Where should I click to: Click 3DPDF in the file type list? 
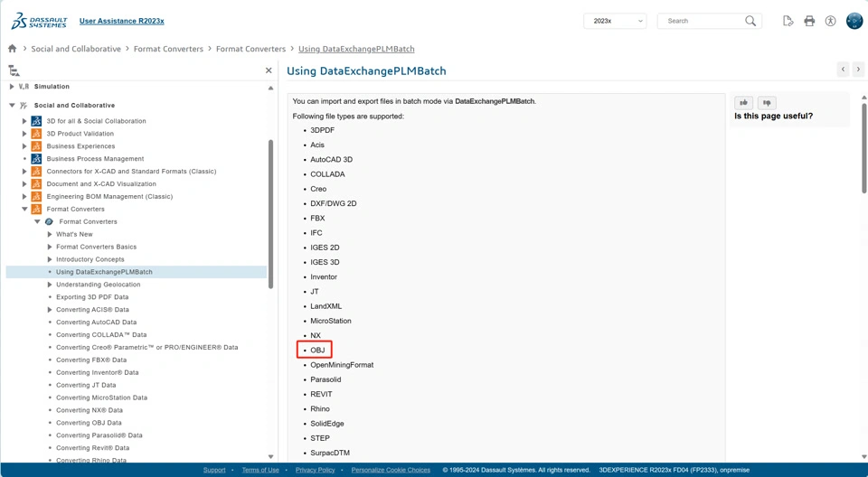(322, 130)
